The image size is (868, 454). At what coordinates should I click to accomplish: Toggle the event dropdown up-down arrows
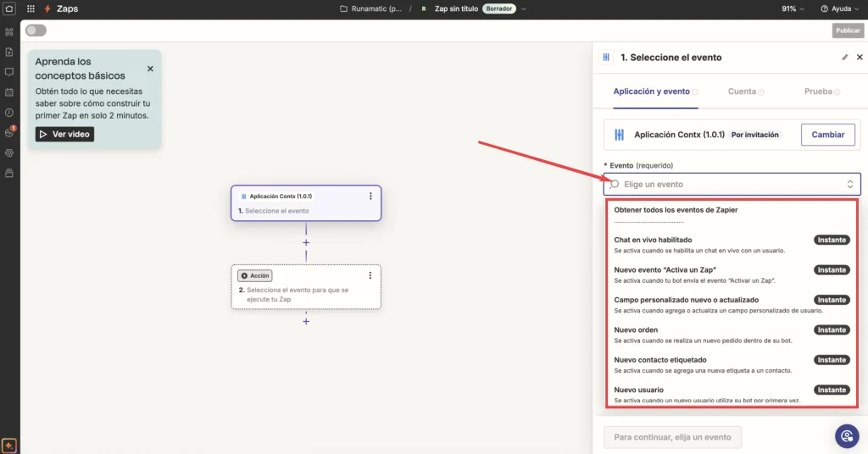coord(850,184)
